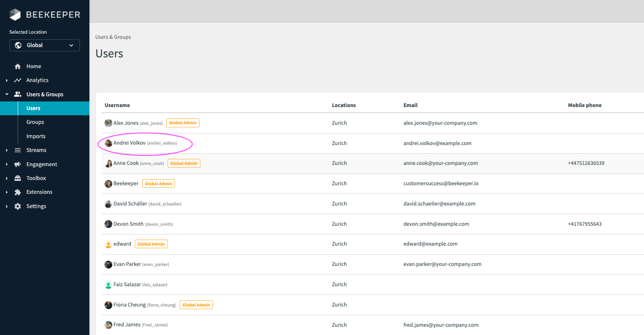Select the Analytics chart icon
644x335 pixels.
click(17, 80)
